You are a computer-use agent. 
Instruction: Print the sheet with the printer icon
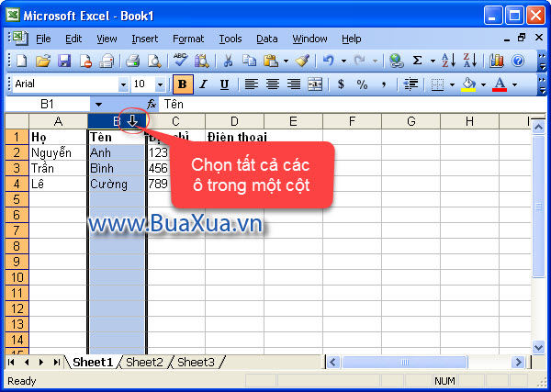coord(133,62)
